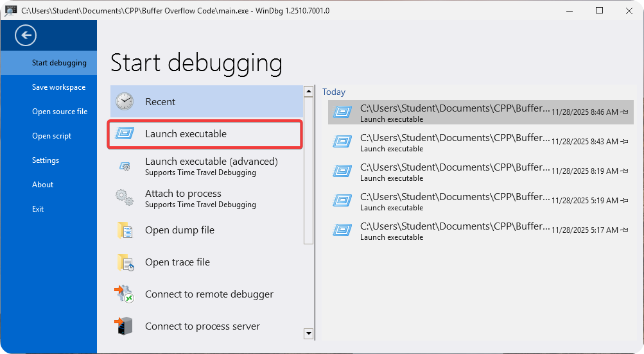This screenshot has width=644, height=354.
Task: Click the Launch executable icon
Action: [125, 134]
